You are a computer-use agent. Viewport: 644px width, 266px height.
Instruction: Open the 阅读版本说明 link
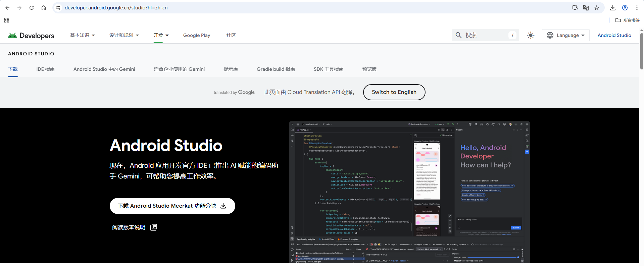(129, 227)
